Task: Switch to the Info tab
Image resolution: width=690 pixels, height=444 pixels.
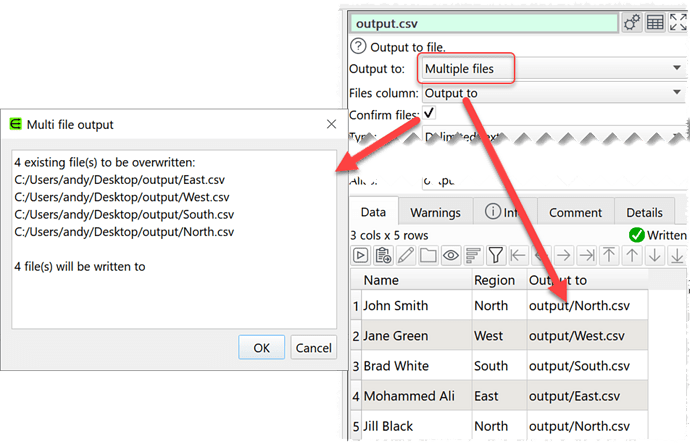Action: pyautogui.click(x=505, y=213)
